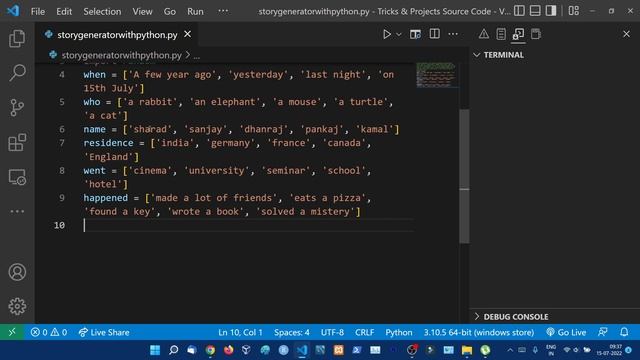
Task: Open remote window indicator in status bar
Action: click(x=12, y=332)
